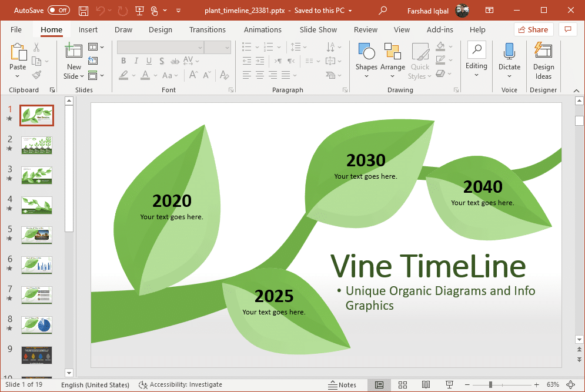Click Accessibility: Investigate in status bar
Viewport: 585px width, 392px height.
point(180,385)
